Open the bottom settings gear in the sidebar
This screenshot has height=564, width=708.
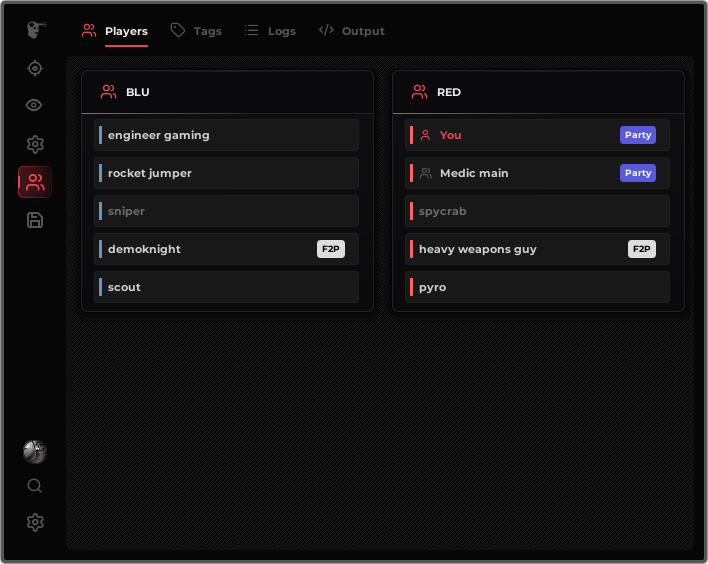[x=35, y=522]
